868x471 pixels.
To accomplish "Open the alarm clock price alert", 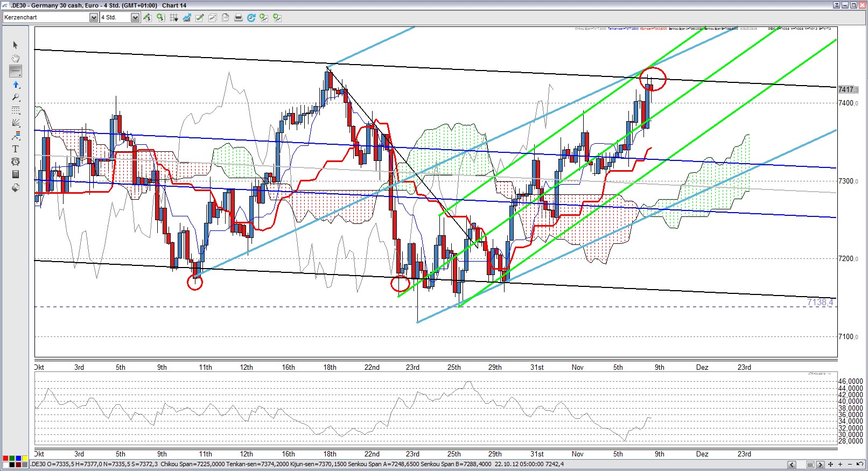I will [16, 161].
